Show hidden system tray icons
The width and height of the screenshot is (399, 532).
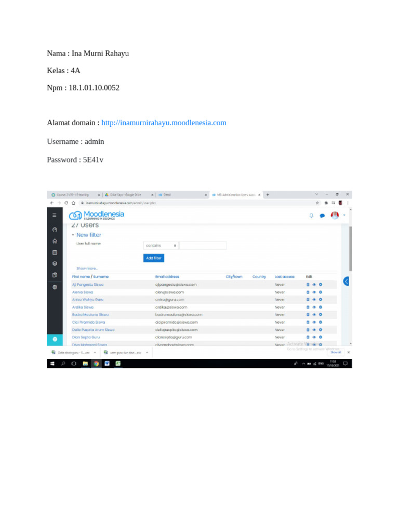[303, 363]
